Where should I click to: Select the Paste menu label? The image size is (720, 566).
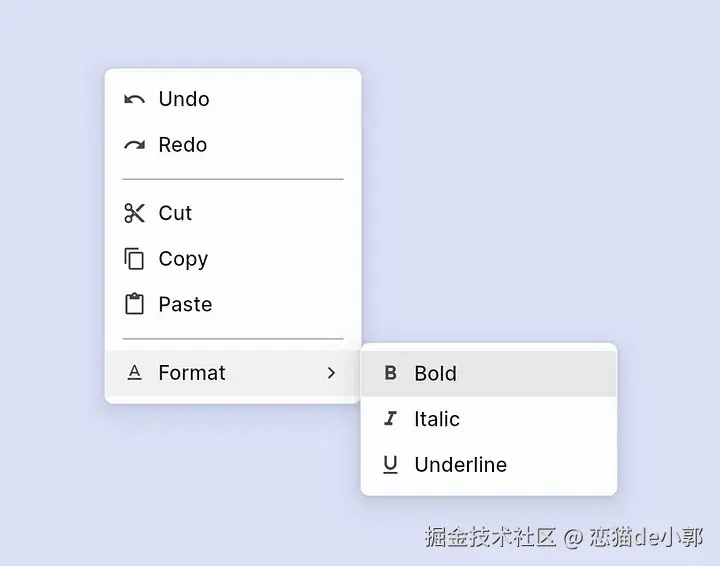click(185, 304)
